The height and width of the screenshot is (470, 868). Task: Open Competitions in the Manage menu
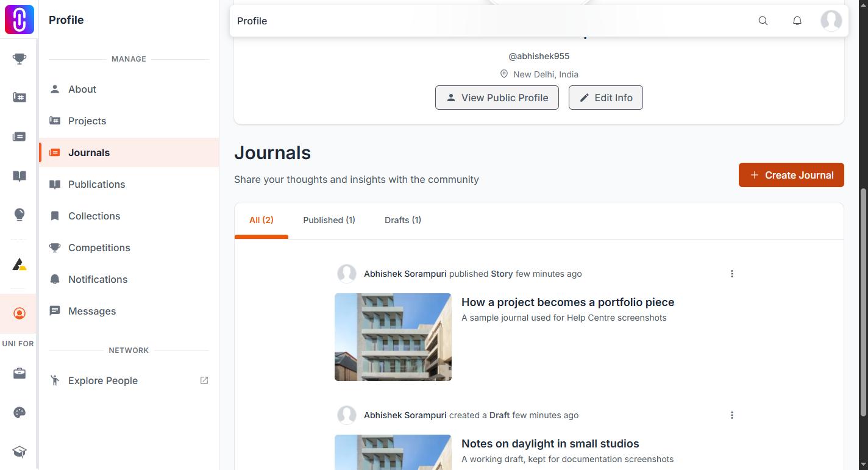(129, 247)
